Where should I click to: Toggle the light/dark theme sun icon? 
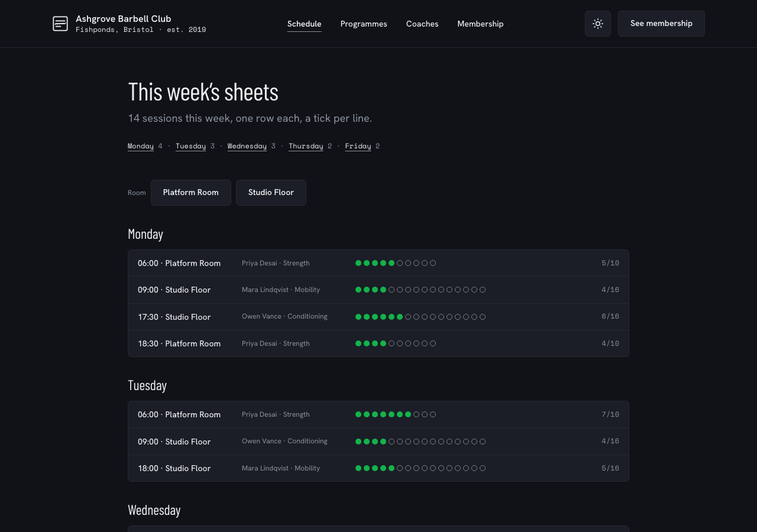(598, 24)
